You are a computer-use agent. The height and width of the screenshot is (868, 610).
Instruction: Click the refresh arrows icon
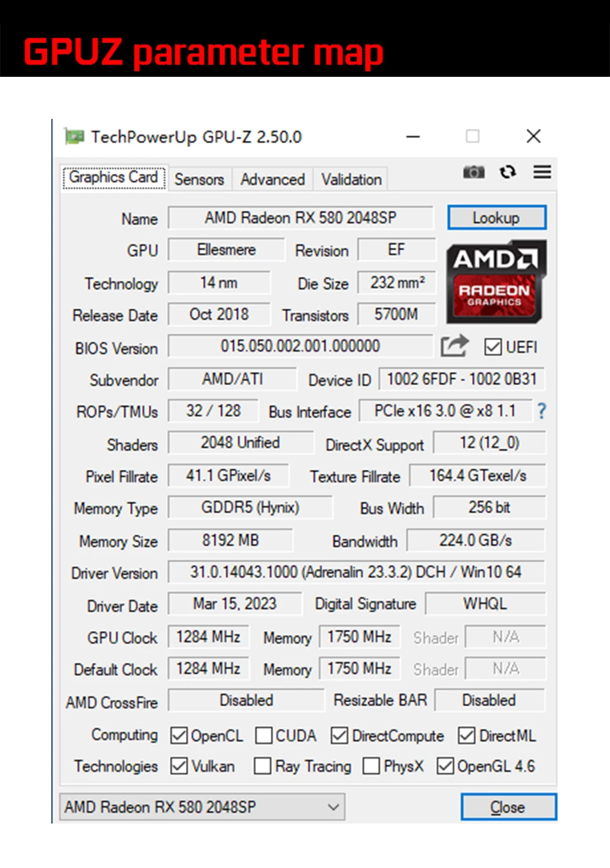[508, 173]
